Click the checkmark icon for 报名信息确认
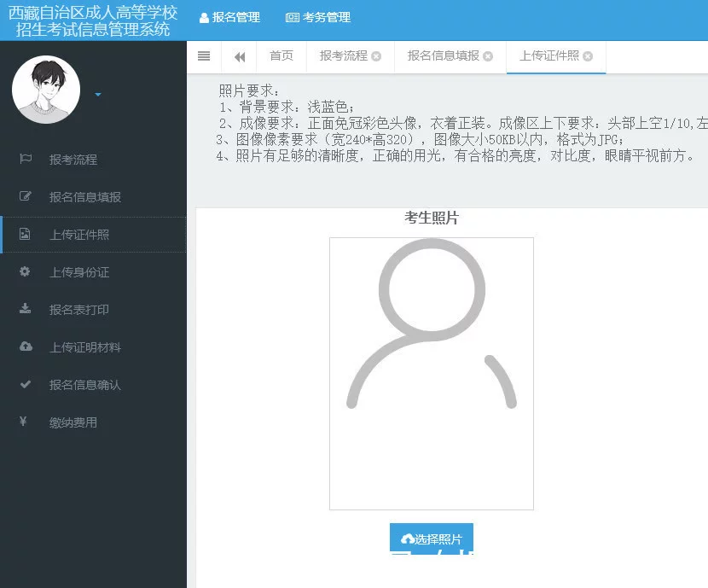This screenshot has width=708, height=588. coord(26,384)
